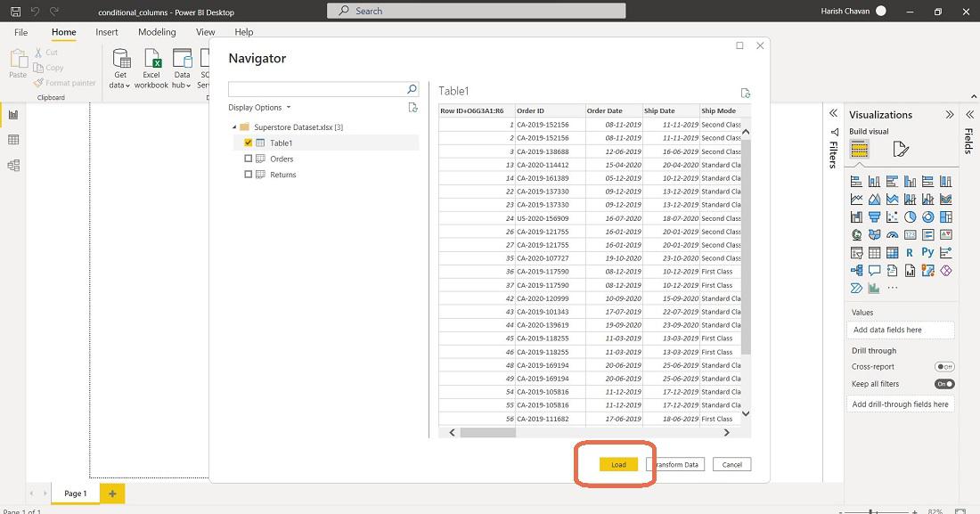Choose the Gauge visual
Image resolution: width=980 pixels, height=514 pixels.
pos(892,234)
